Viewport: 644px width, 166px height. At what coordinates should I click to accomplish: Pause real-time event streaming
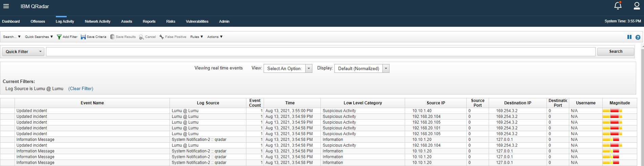[629, 37]
